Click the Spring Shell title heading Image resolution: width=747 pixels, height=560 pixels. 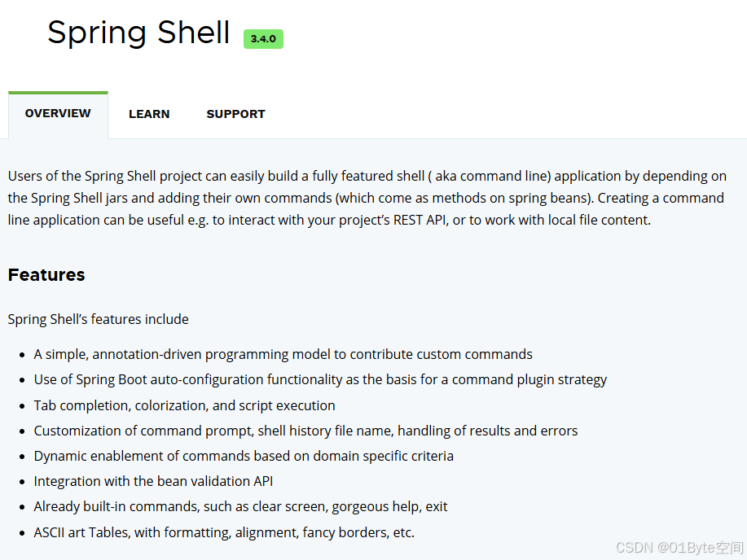coord(138,33)
